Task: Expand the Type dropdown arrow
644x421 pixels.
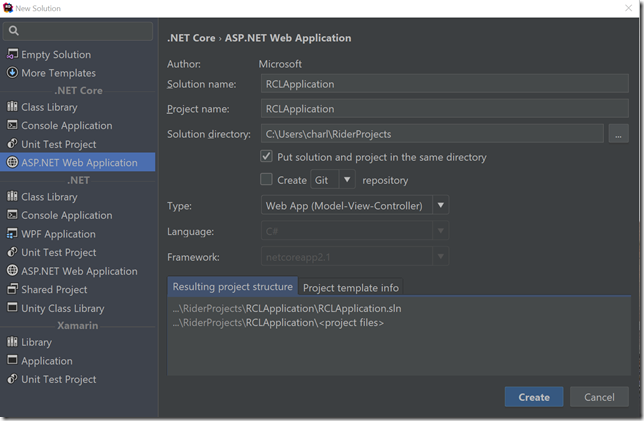Action: 441,205
